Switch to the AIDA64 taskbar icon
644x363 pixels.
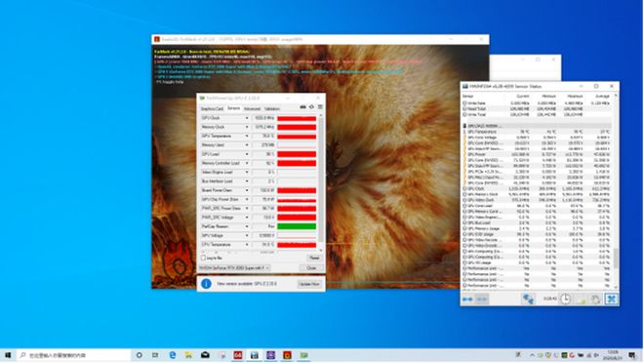click(238, 355)
